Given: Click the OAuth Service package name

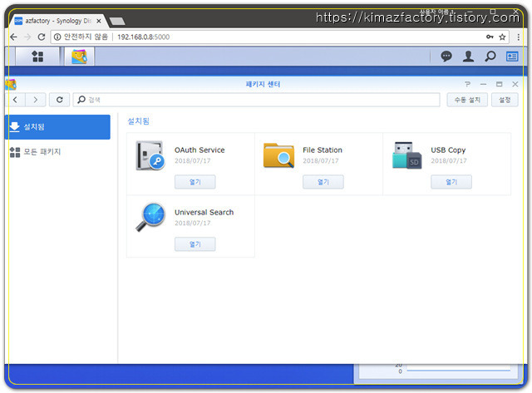Looking at the screenshot, I should point(199,150).
